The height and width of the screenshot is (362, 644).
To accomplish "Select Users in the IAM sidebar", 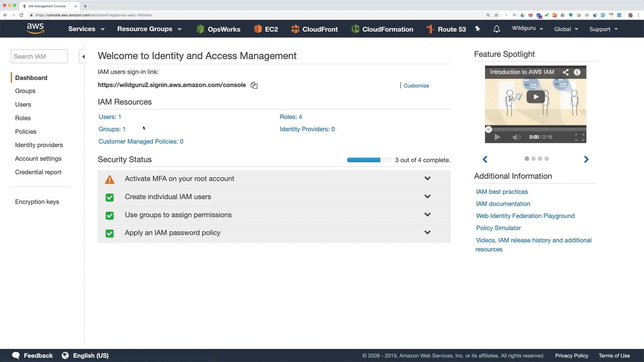I will [x=23, y=105].
